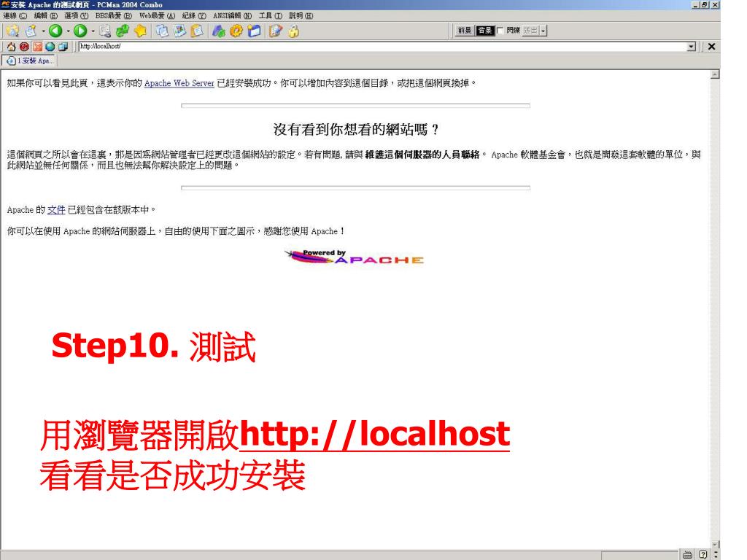Open the 編輯 (E) menu

click(46, 16)
